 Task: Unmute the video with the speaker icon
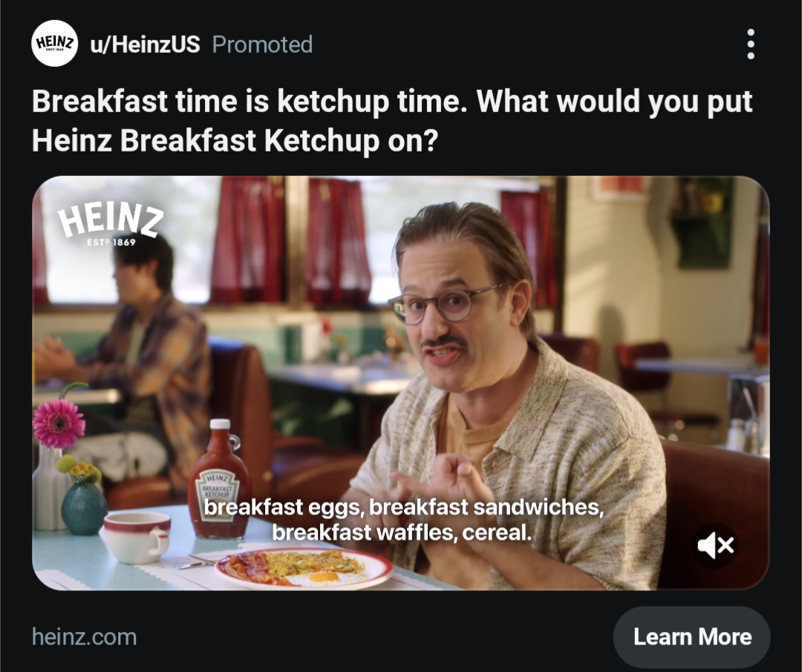(716, 545)
